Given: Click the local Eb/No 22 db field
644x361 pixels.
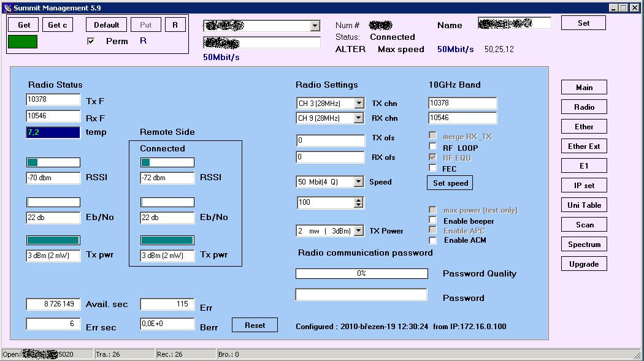Looking at the screenshot, I should [x=53, y=218].
